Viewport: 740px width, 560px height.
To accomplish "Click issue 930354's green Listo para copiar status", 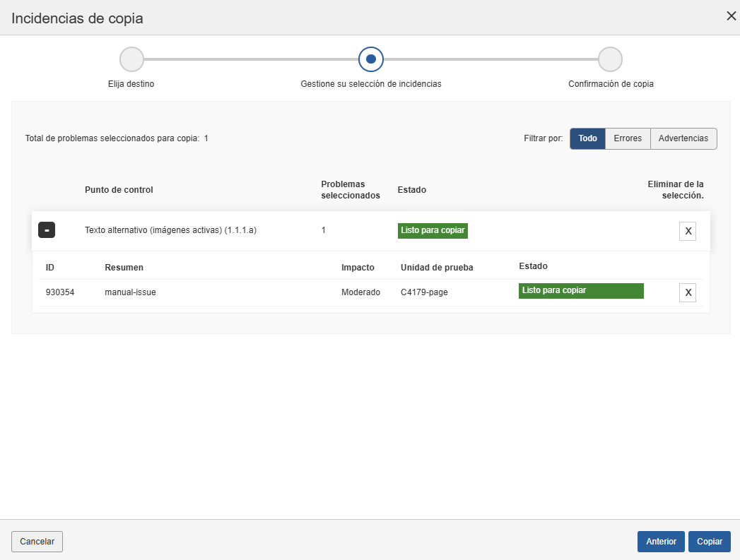I will 580,291.
